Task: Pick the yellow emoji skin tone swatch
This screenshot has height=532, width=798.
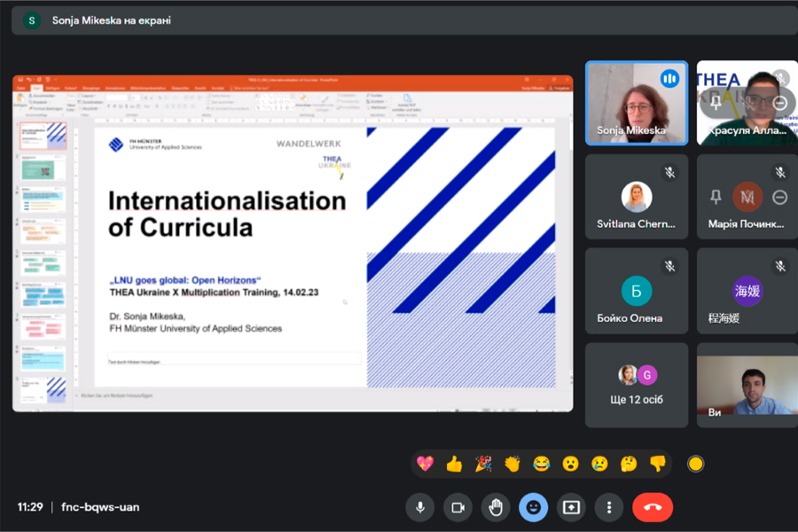Action: pos(696,463)
